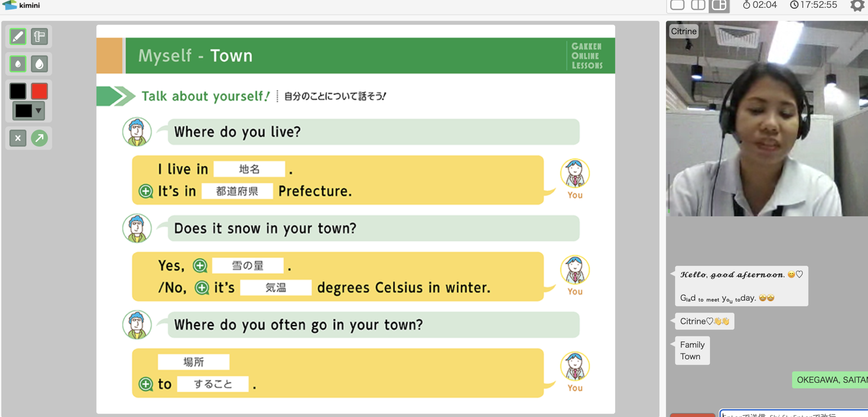Open settings with the gear icon
Image resolution: width=868 pixels, height=417 pixels.
tap(857, 5)
